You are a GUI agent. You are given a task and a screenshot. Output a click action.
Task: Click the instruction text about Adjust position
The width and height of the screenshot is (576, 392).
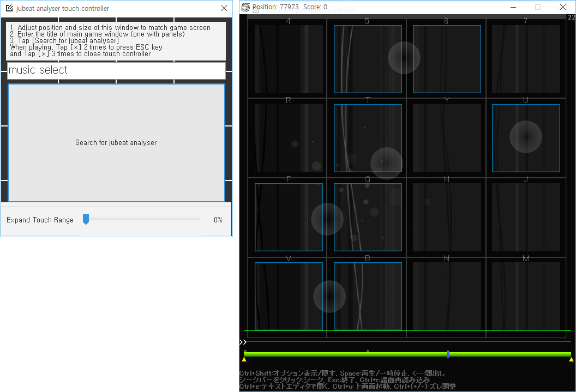click(110, 27)
